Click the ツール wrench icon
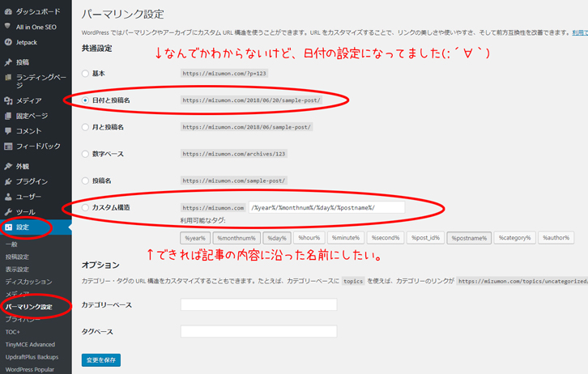Viewport: 588px width, 374px height. pyautogui.click(x=8, y=212)
